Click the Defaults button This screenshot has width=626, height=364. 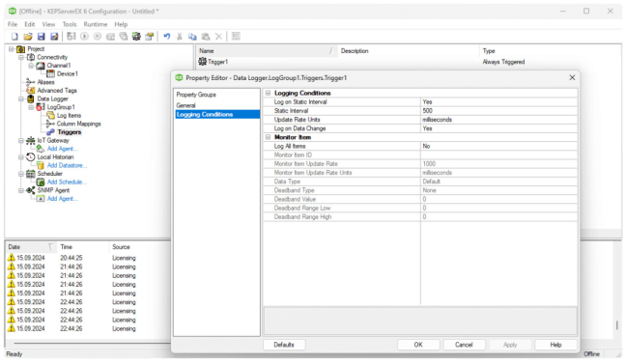pos(284,345)
